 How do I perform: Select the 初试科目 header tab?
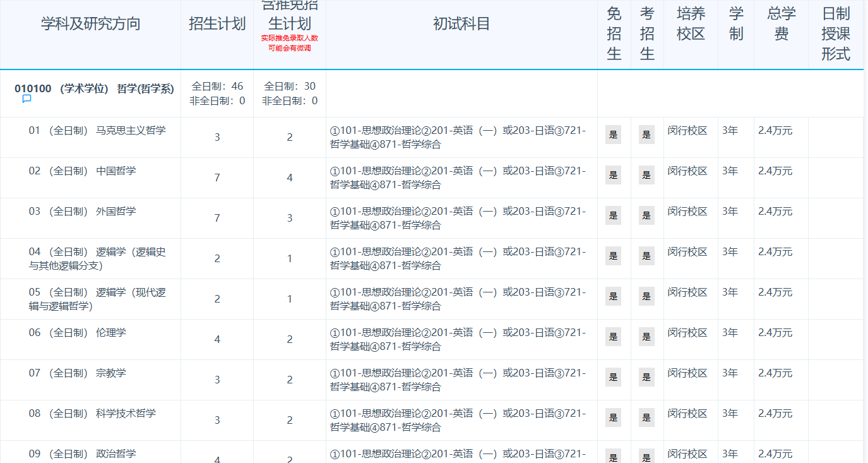click(x=460, y=22)
